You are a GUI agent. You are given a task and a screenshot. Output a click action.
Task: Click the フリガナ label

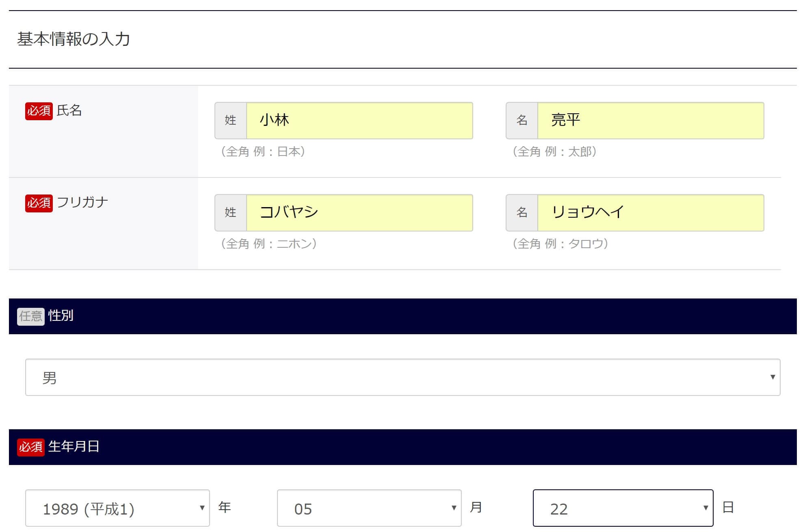[82, 203]
